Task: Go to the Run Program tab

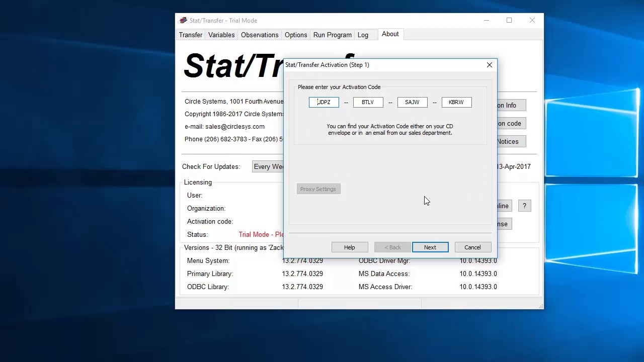Action: 333,35
